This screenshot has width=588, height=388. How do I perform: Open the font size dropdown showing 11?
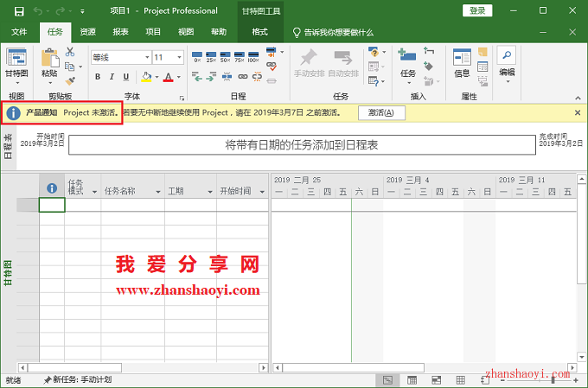coord(179,58)
